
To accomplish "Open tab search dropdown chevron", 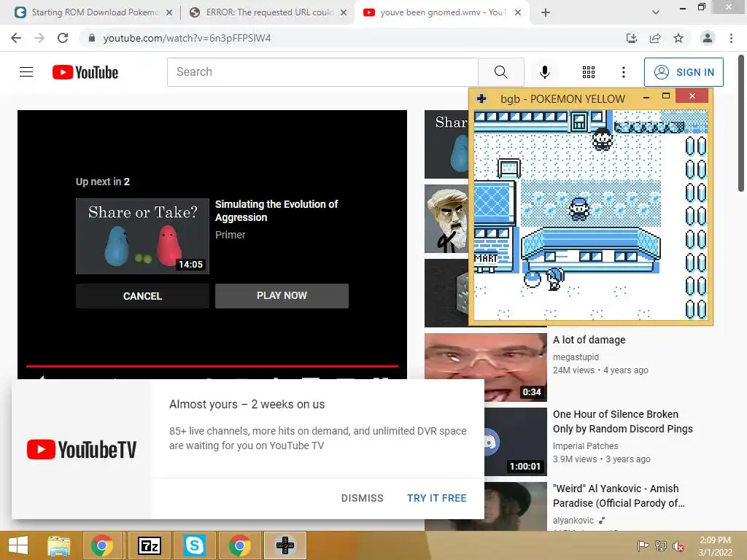I will pos(656,12).
